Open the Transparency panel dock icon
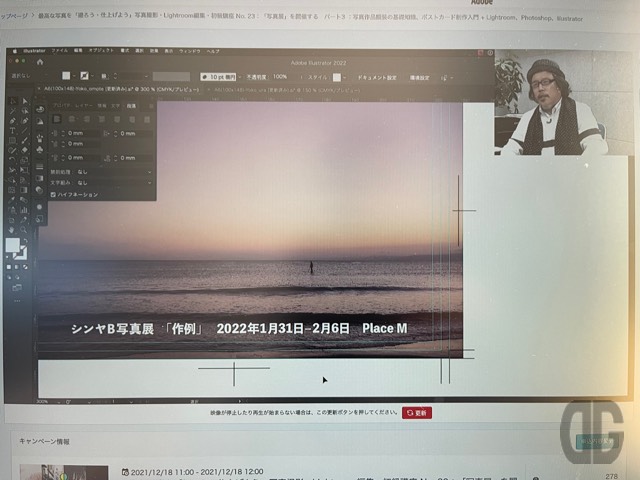Image resolution: width=640 pixels, height=480 pixels. click(40, 190)
